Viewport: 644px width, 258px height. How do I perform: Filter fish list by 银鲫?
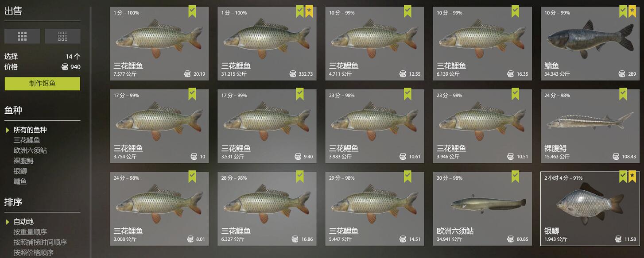tap(20, 171)
